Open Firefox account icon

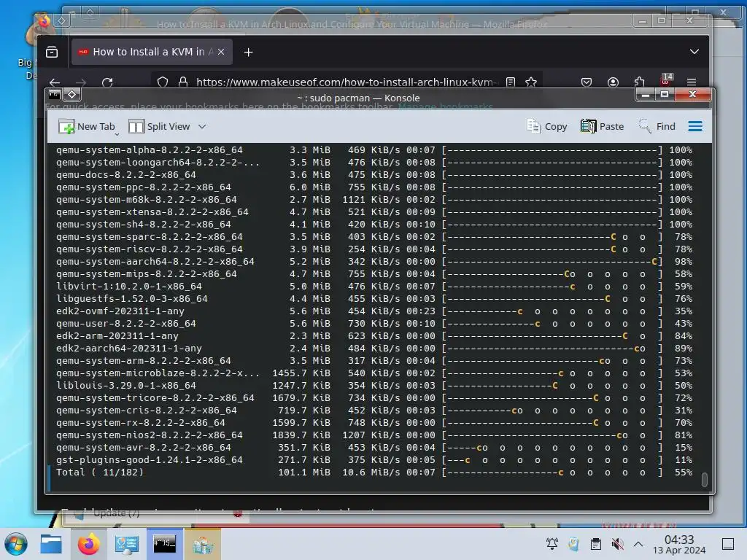(613, 82)
